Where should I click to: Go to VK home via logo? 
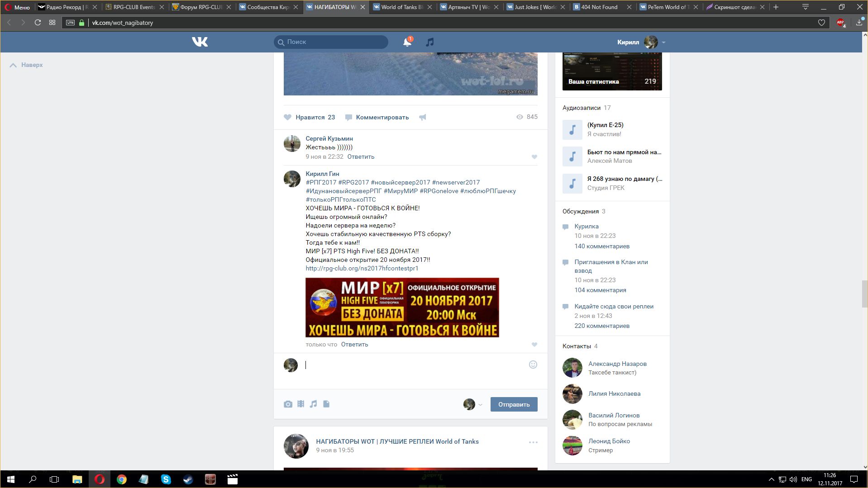tap(200, 42)
